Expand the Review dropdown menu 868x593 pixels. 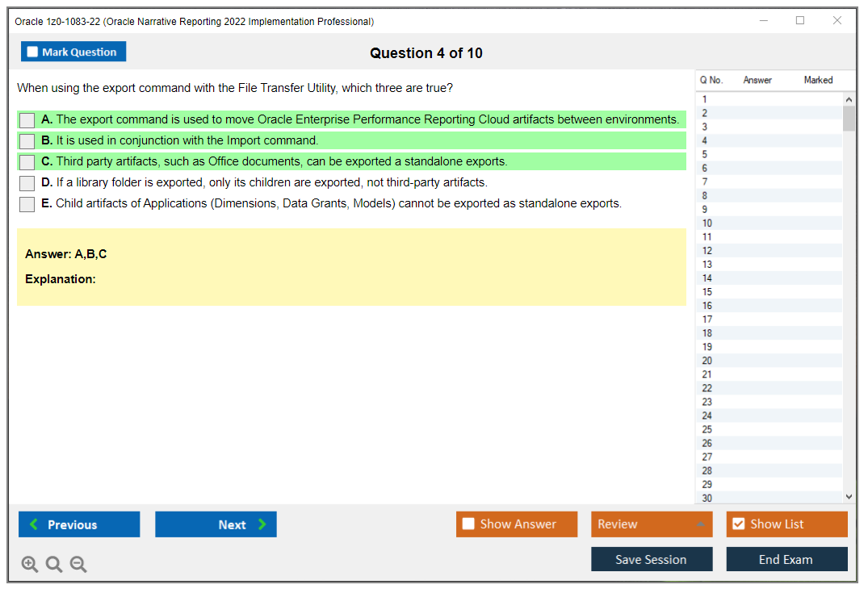[x=701, y=524]
